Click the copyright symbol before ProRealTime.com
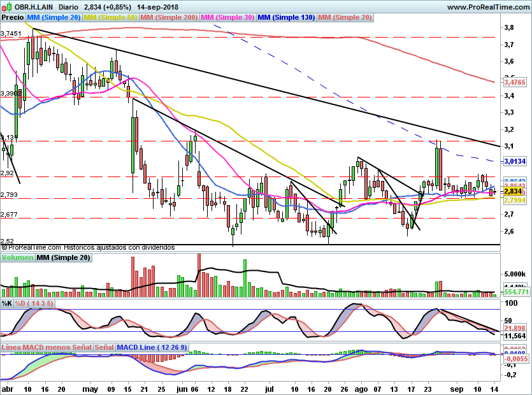This screenshot has height=395, width=532. (4, 247)
